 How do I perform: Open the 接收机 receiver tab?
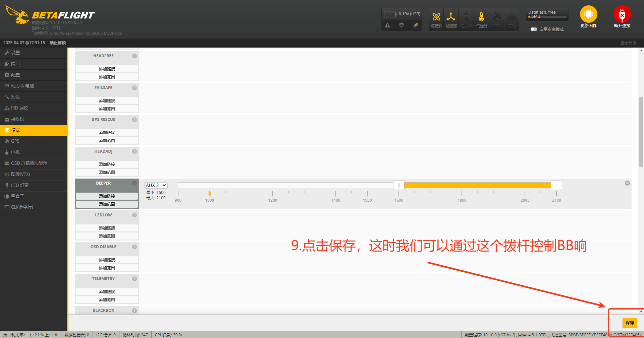[x=34, y=119]
